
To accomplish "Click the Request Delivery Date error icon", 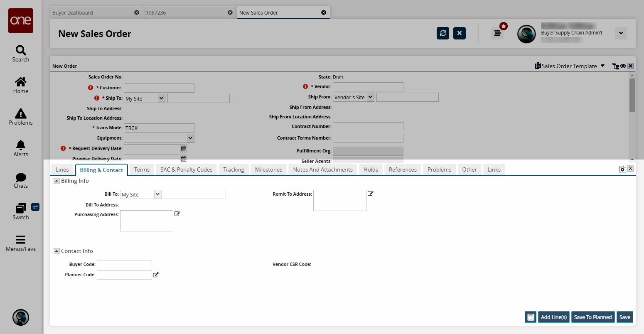I will 63,148.
